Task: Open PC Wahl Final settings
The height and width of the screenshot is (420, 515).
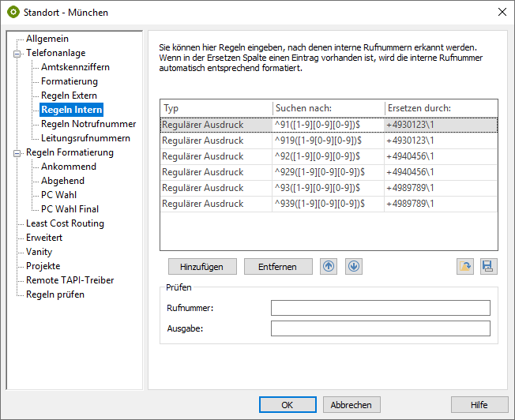Action: (70, 209)
